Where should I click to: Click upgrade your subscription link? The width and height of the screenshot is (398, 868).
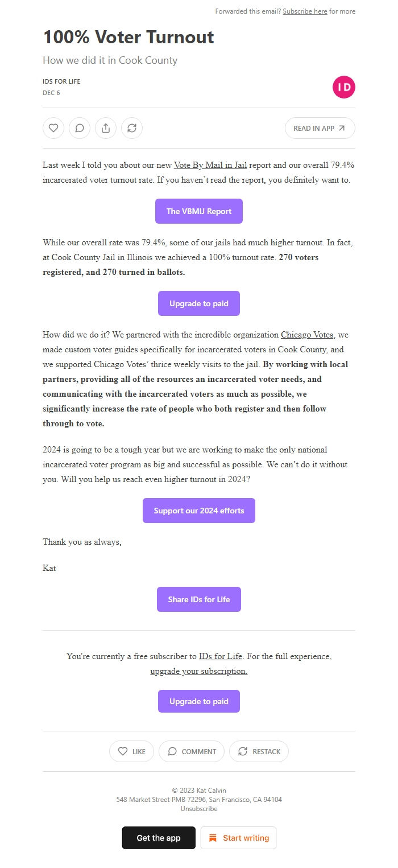click(198, 671)
